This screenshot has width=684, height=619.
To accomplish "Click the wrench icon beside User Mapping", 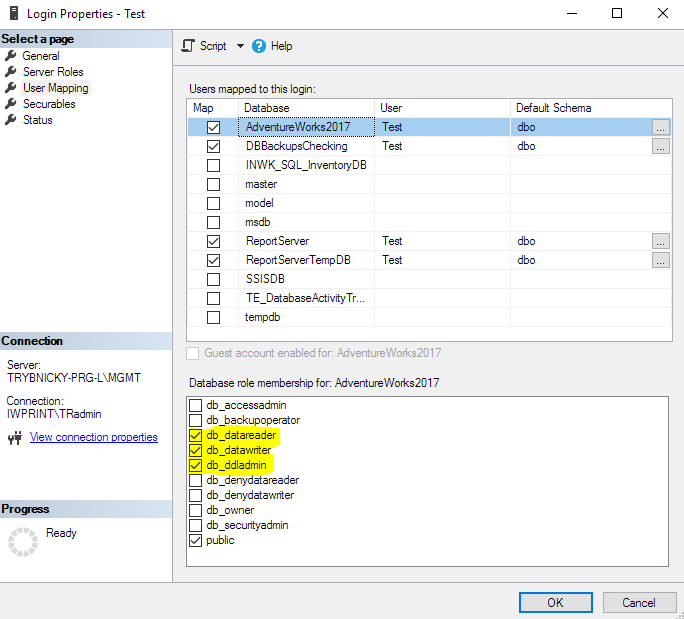I will (10, 88).
